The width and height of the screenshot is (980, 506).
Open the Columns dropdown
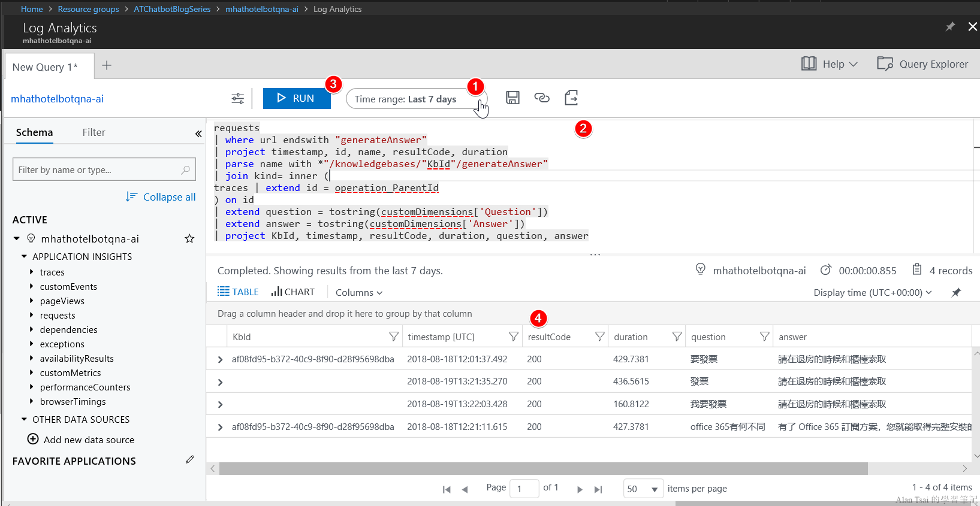pyautogui.click(x=359, y=292)
